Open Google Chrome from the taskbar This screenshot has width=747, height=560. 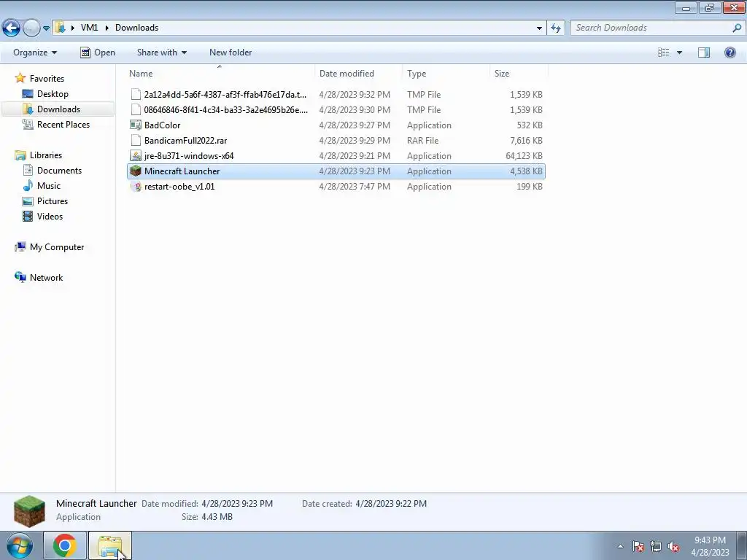[65, 545]
